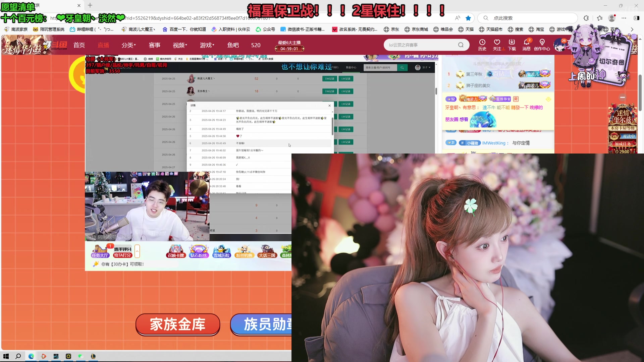The height and width of the screenshot is (362, 644).
Task: Expand the 分类 dropdown menu
Action: [128, 45]
